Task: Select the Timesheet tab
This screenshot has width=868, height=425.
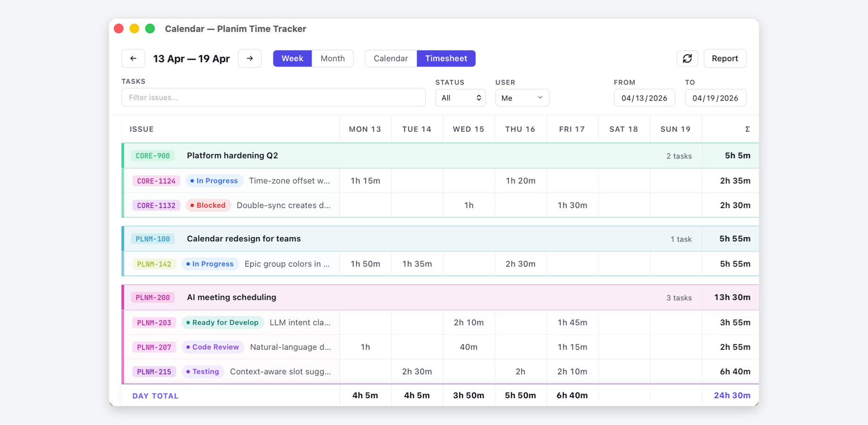Action: pos(446,59)
